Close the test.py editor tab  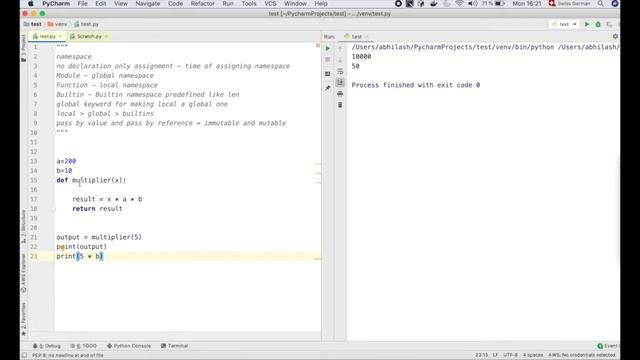tap(60, 36)
